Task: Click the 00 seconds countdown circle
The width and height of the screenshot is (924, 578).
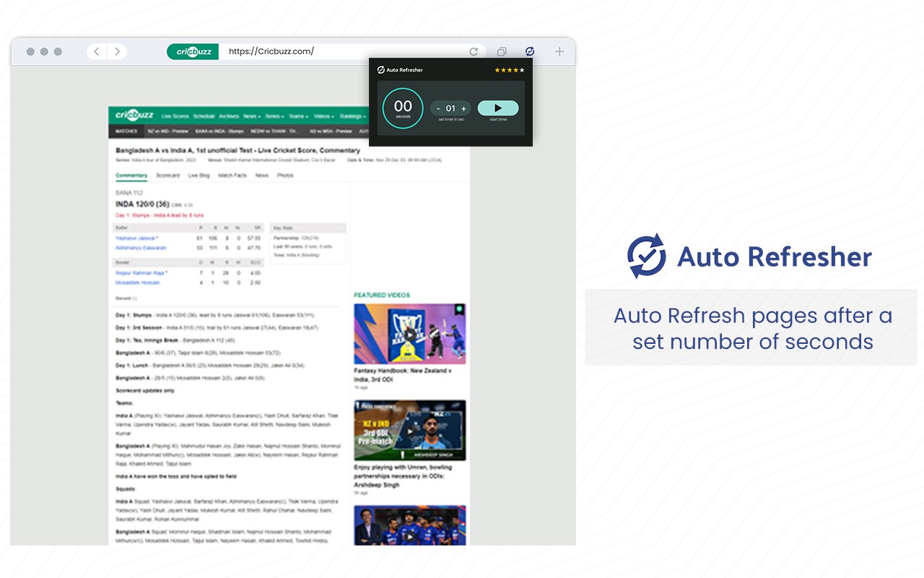Action: [x=403, y=108]
